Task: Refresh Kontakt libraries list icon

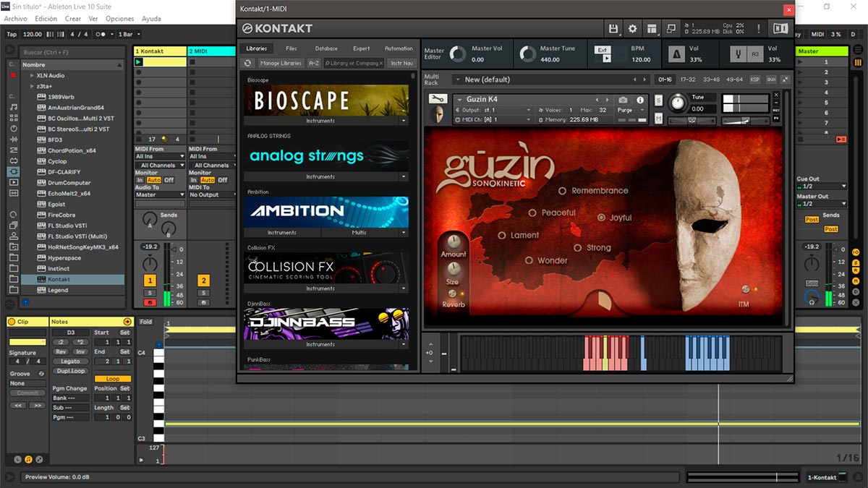Action: tap(248, 64)
